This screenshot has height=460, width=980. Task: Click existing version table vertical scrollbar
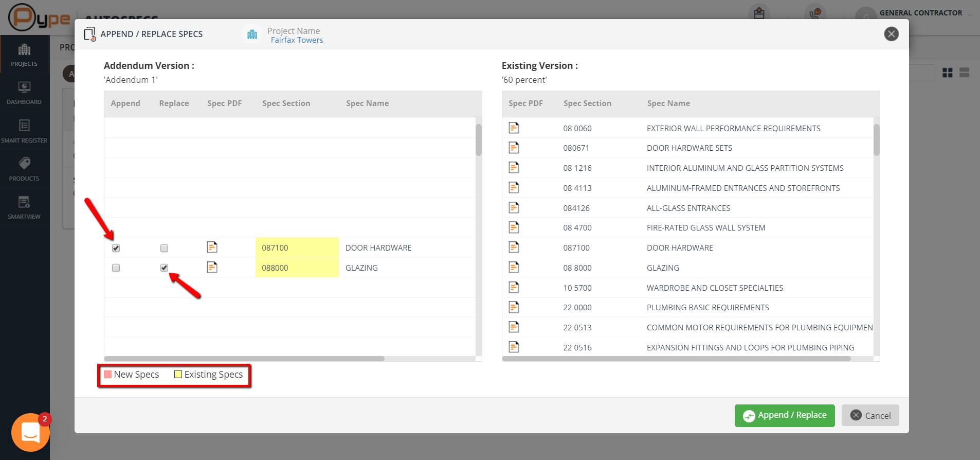(x=877, y=139)
